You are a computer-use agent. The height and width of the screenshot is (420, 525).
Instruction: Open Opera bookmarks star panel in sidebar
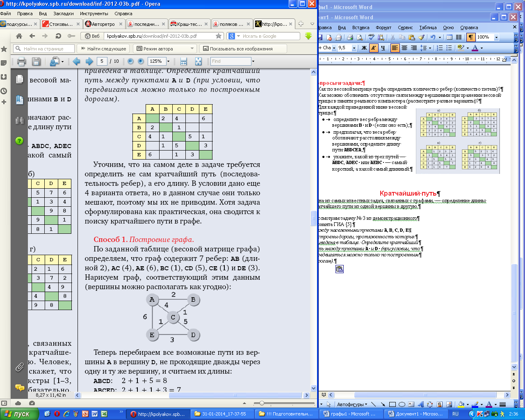click(4, 49)
